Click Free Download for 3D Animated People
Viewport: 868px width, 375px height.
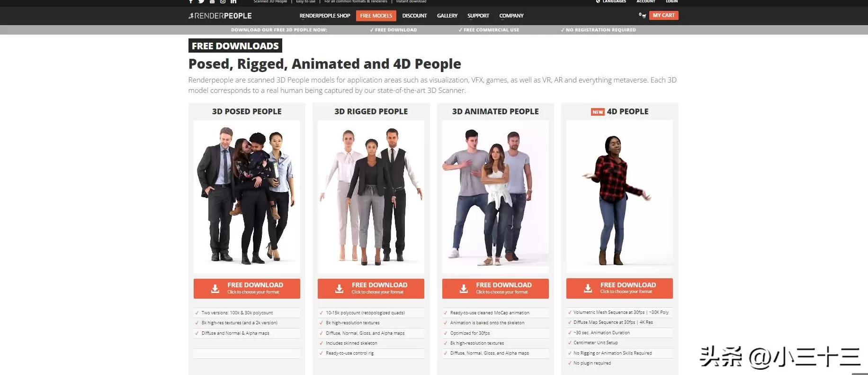(495, 288)
